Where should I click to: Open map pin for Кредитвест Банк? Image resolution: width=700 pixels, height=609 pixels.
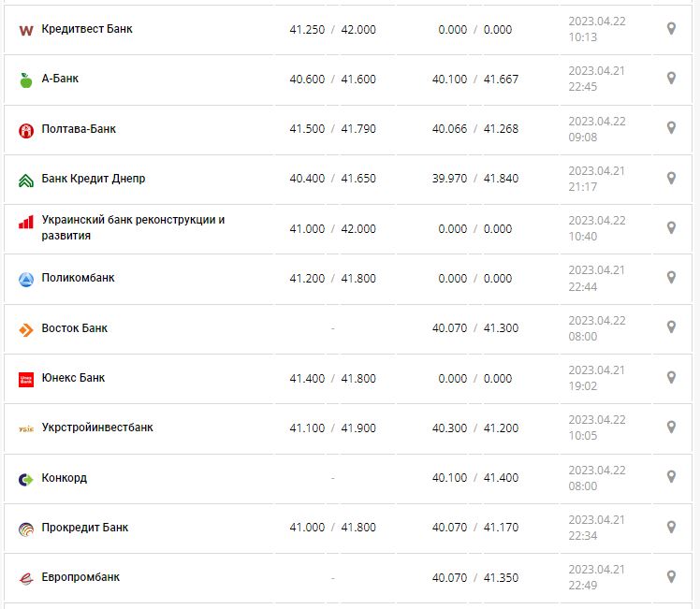coord(671,29)
